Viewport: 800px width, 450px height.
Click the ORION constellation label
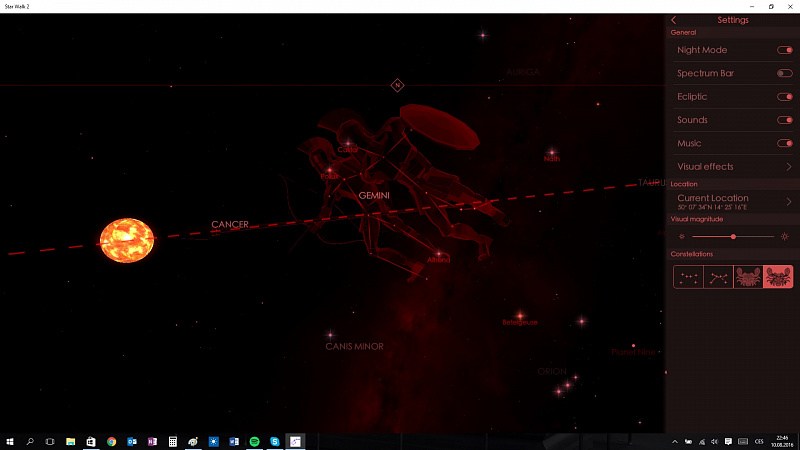(x=552, y=371)
